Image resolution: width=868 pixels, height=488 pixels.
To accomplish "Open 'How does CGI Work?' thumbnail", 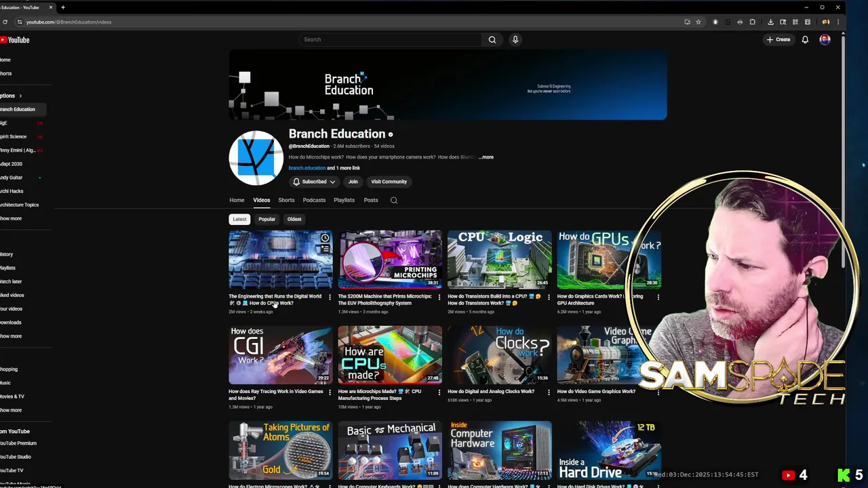I will pyautogui.click(x=281, y=355).
